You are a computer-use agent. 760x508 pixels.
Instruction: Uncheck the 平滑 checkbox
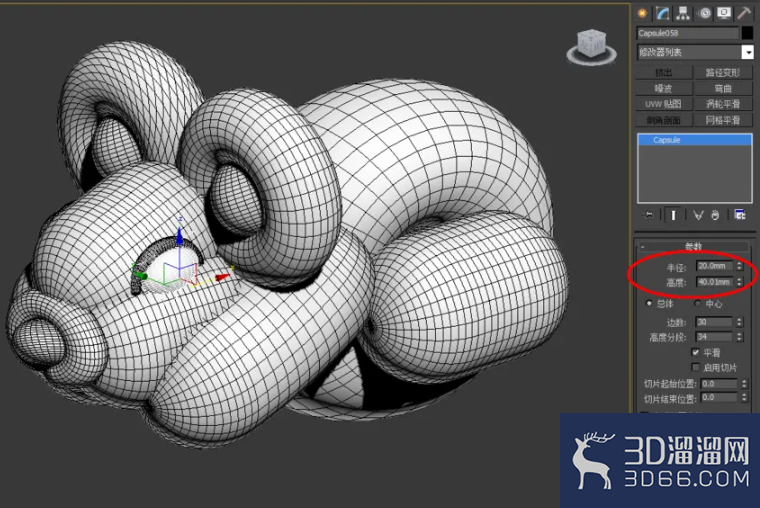[696, 352]
